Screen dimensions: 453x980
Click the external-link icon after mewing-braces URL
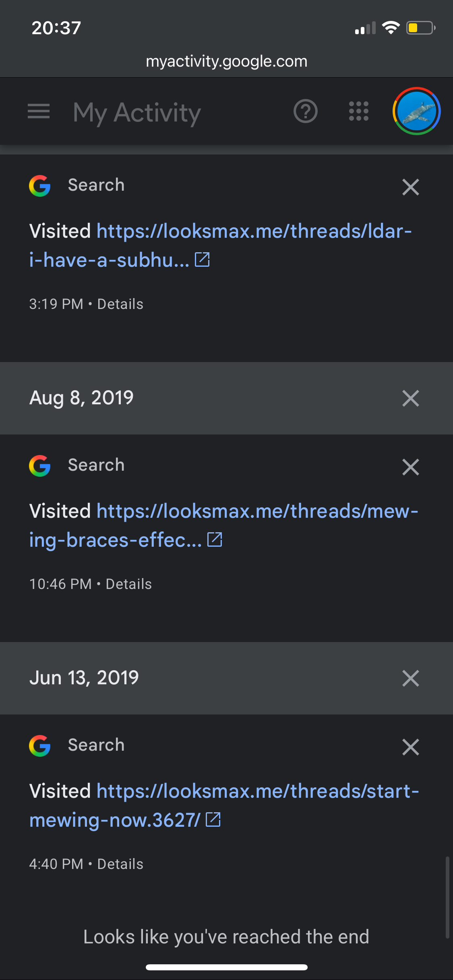tap(215, 539)
